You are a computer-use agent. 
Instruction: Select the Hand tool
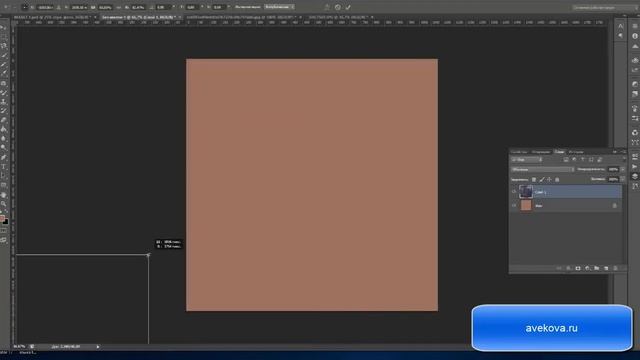coord(4,195)
